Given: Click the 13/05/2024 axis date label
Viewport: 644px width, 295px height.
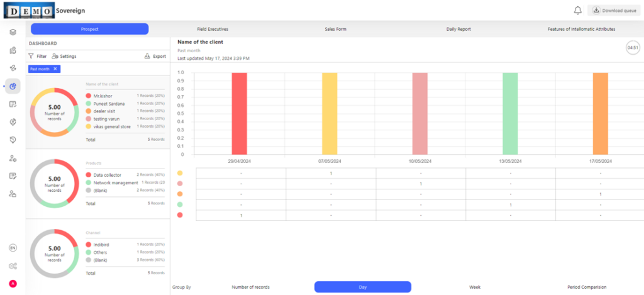Looking at the screenshot, I should click(x=510, y=161).
